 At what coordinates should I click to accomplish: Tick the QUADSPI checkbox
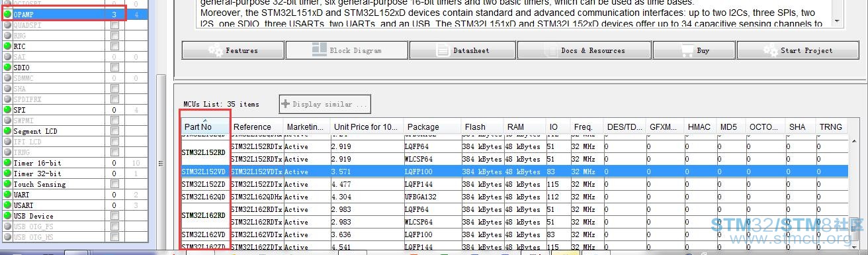[x=115, y=25]
